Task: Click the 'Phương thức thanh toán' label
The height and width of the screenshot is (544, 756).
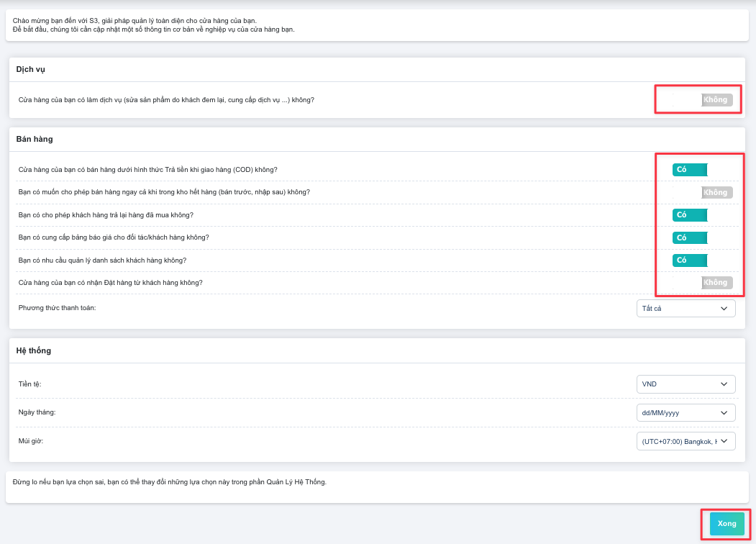Action: [x=57, y=308]
